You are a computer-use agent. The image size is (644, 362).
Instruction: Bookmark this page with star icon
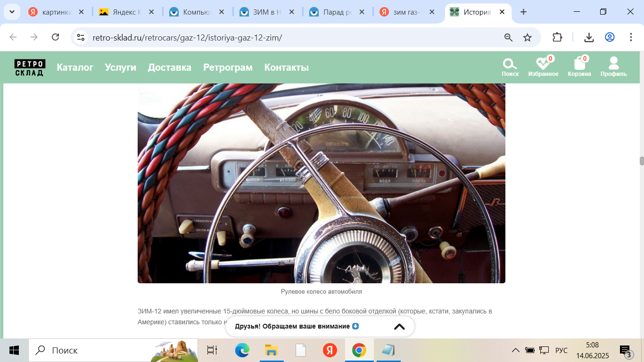pos(528,37)
